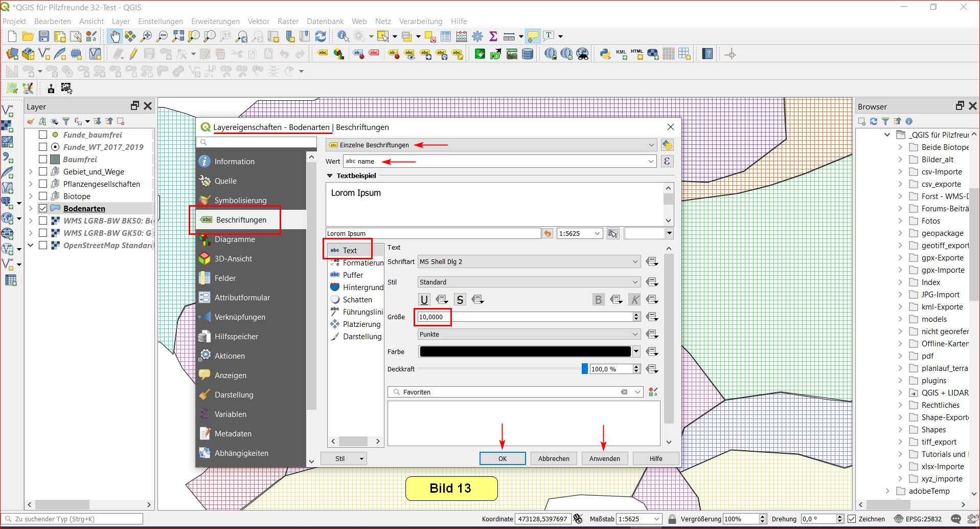Open the Python console icon
Screen dimensions: 980x529
point(605,54)
